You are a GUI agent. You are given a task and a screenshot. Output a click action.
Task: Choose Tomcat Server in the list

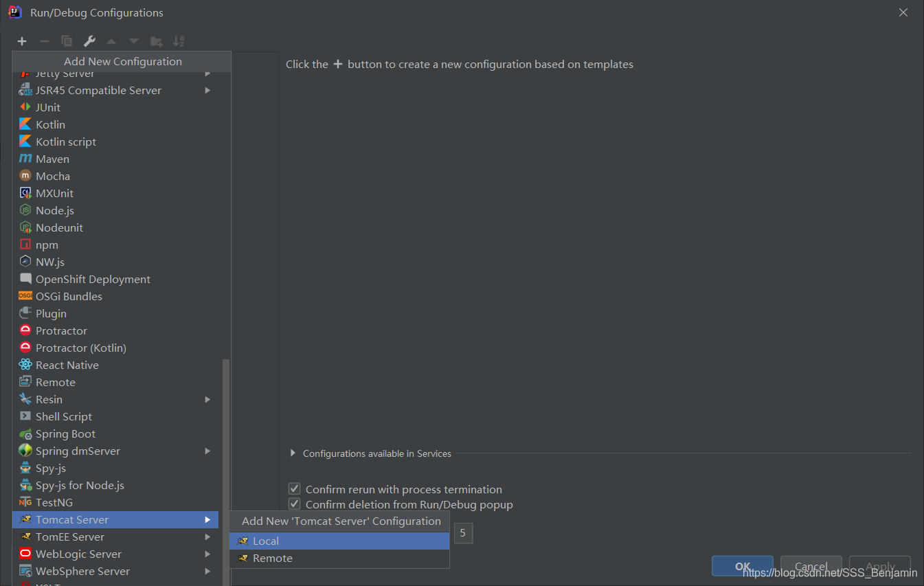tap(115, 519)
